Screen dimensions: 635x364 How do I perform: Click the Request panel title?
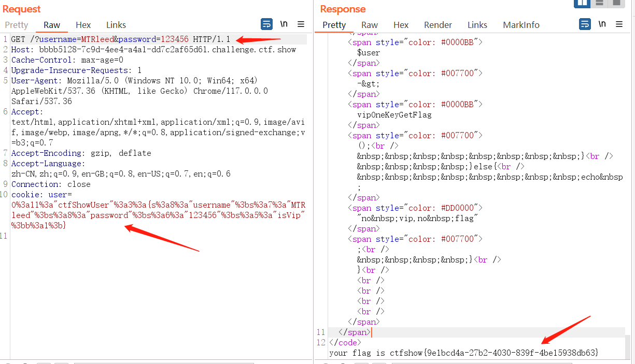[x=22, y=9]
